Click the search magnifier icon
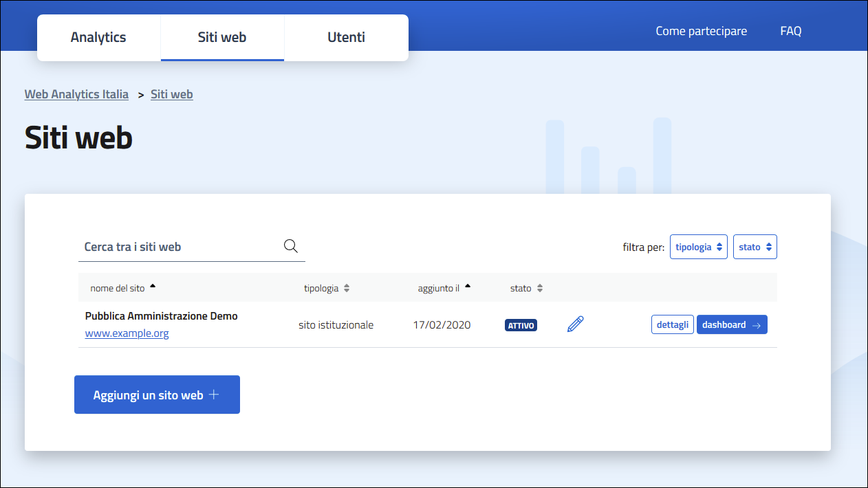Screen dimensions: 868x488 click(290, 245)
